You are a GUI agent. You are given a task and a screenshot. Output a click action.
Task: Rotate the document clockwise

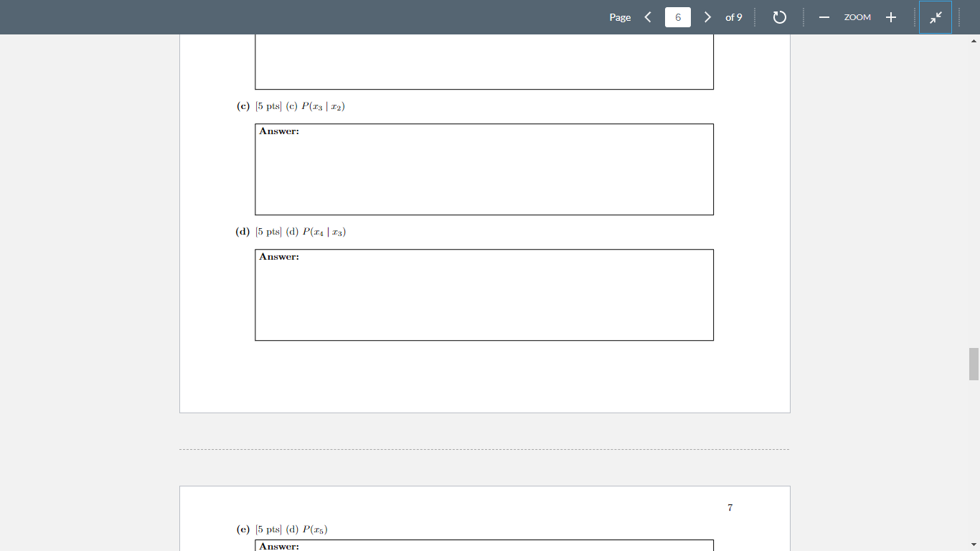click(780, 17)
